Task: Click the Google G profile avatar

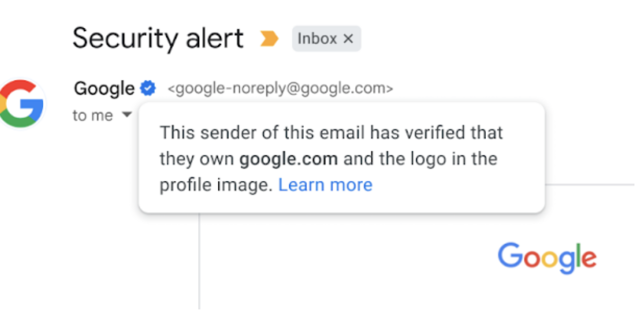Action: [22, 103]
